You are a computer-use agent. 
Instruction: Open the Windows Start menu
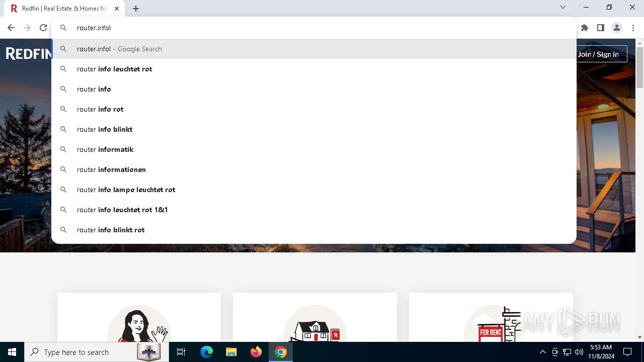tap(12, 352)
